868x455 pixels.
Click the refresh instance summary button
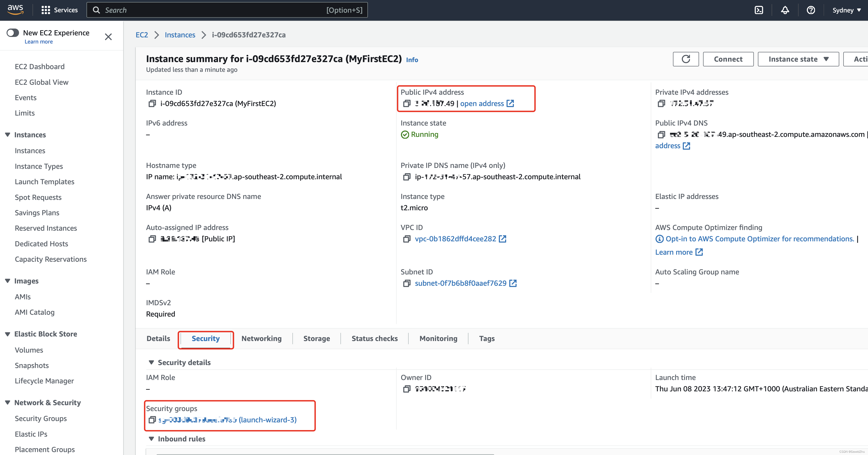coord(686,59)
